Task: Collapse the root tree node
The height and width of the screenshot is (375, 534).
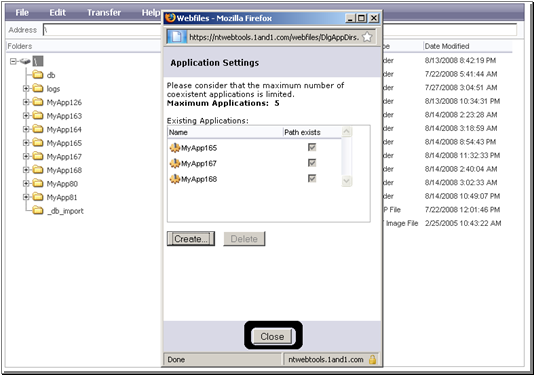Action: tap(13, 61)
